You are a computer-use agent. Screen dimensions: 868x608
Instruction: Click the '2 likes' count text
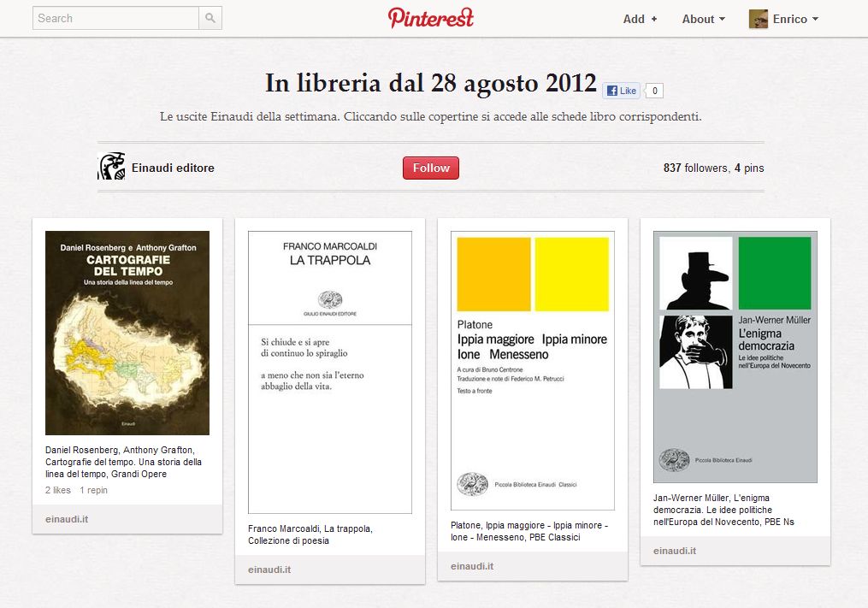(x=58, y=490)
